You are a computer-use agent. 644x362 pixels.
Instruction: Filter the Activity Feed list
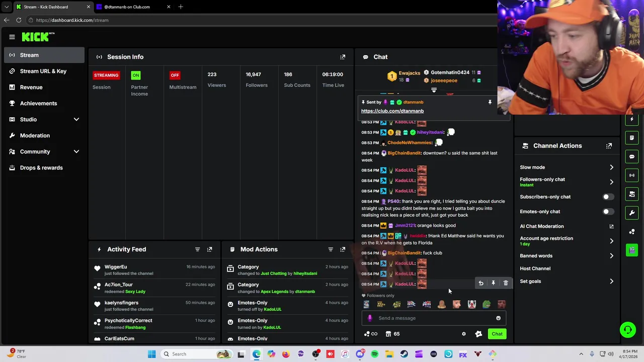tap(197, 249)
